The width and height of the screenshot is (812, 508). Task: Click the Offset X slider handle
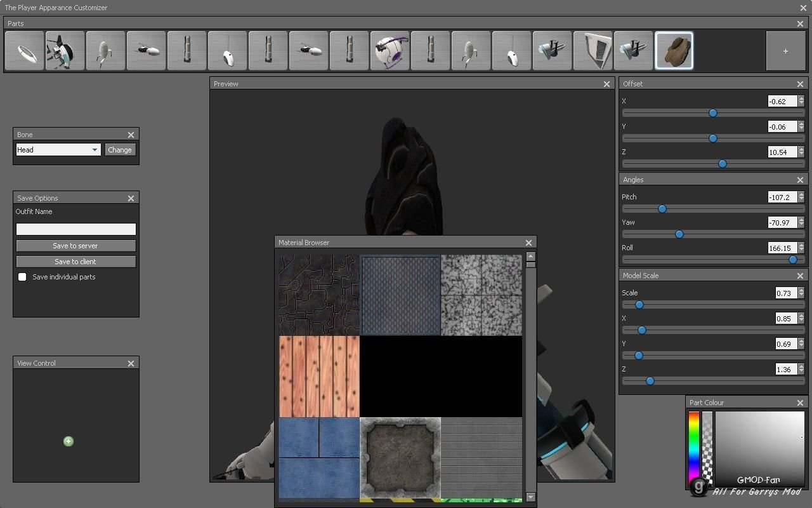coord(713,113)
